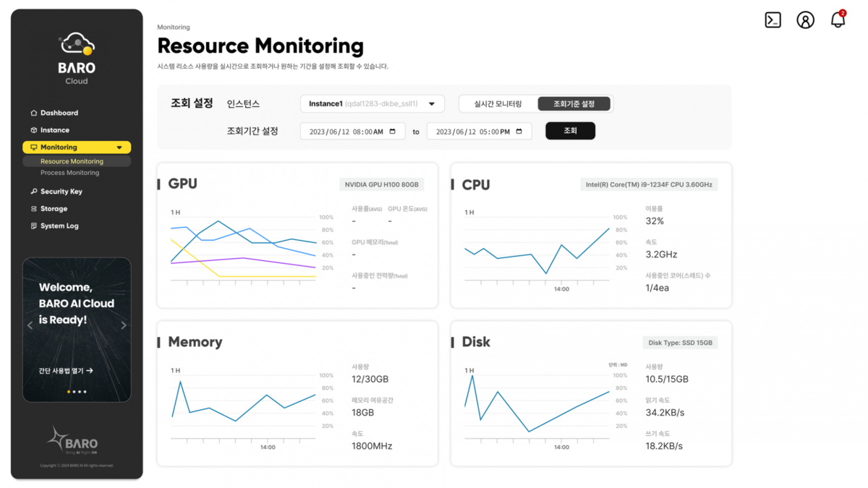
Task: Collapse the Monitoring menu chevron
Action: [x=119, y=147]
